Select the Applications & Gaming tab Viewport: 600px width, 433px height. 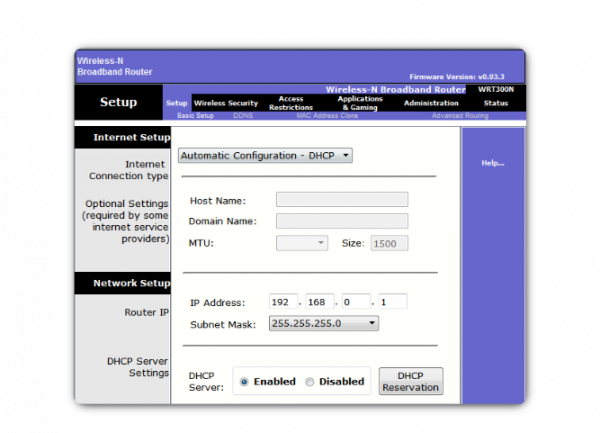359,103
